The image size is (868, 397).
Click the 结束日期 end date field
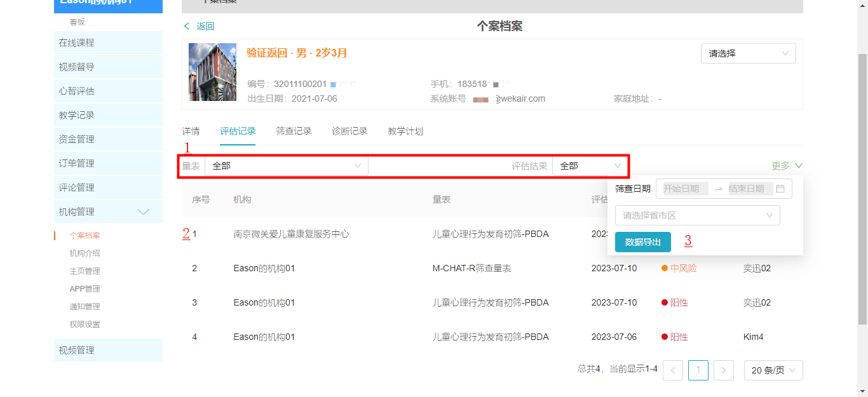click(750, 189)
